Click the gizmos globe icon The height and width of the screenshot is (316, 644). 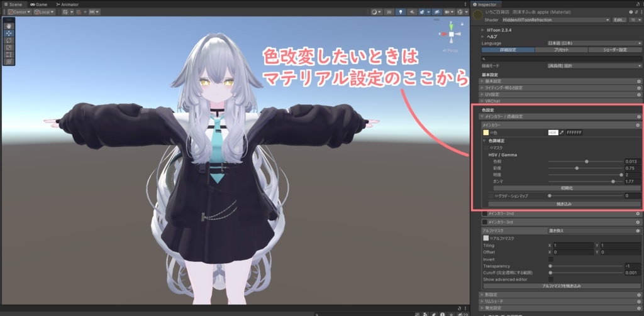click(460, 12)
